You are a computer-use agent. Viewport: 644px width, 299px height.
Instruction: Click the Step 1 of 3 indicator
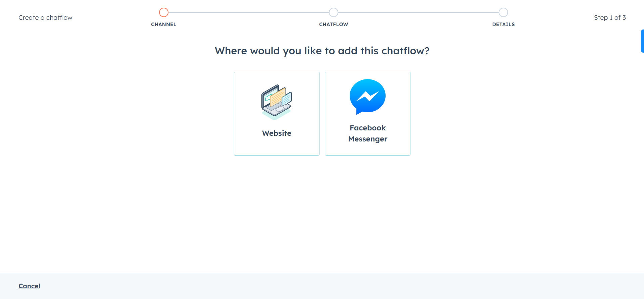click(610, 17)
